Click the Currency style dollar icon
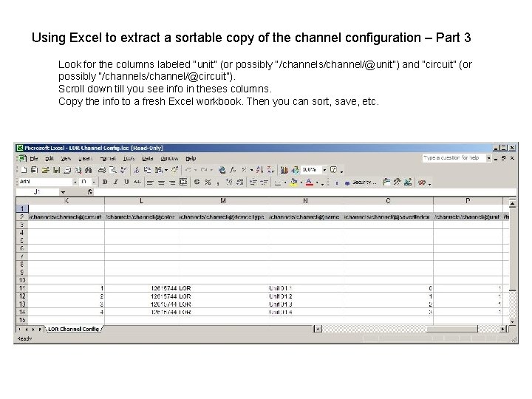This screenshot has height=399, width=532. click(197, 183)
